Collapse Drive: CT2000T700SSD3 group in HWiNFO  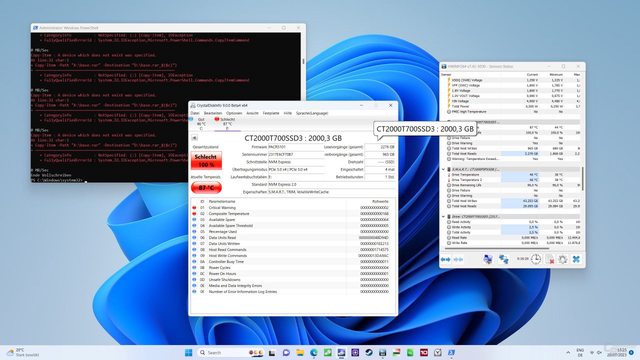(443, 216)
